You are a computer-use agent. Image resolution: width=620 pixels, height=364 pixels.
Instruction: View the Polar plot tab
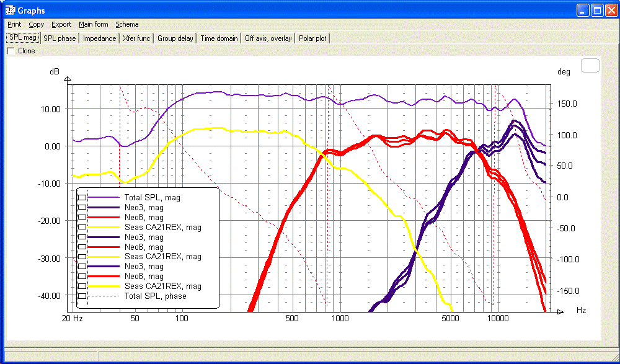[x=312, y=38]
